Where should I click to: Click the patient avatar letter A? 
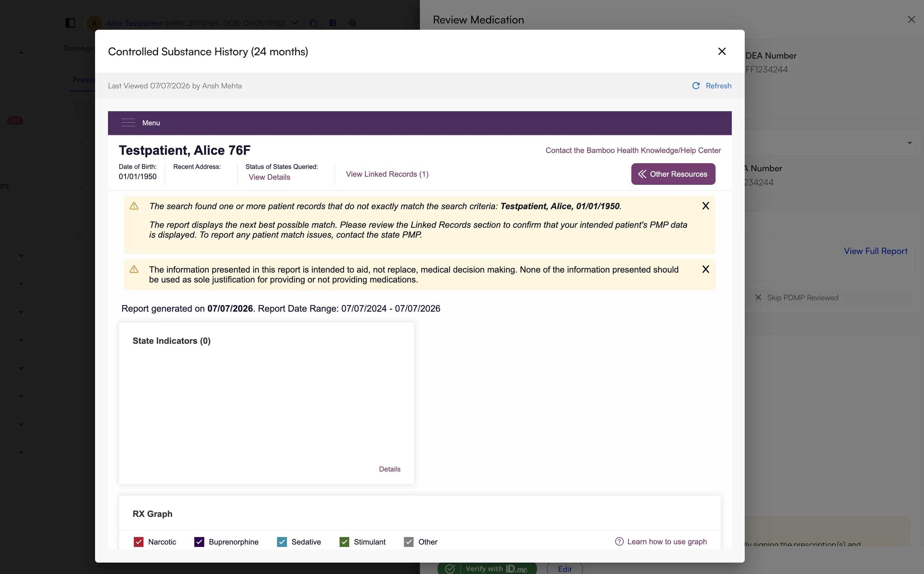pos(94,23)
